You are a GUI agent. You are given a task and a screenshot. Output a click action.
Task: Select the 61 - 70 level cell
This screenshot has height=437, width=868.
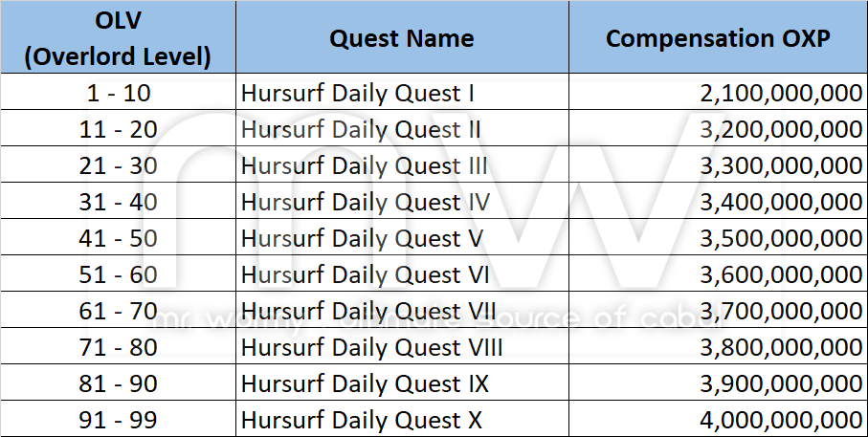[x=118, y=312]
